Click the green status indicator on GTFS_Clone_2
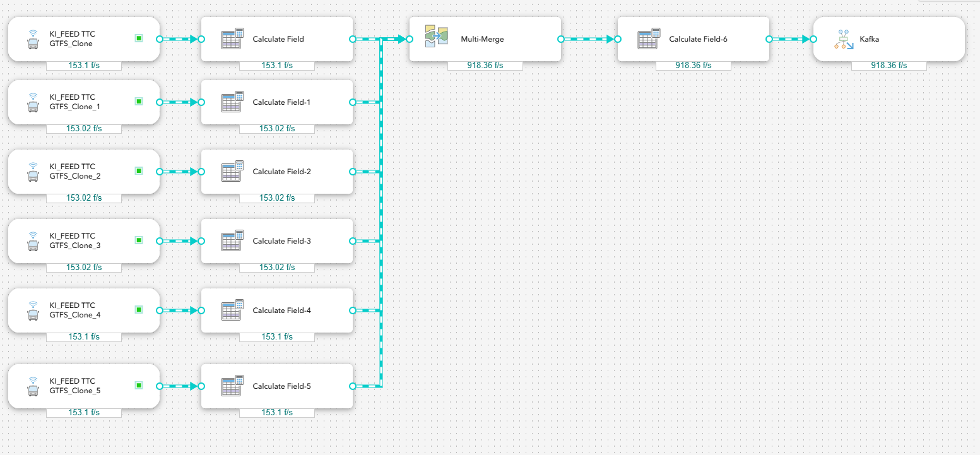The image size is (980, 455). [x=139, y=171]
